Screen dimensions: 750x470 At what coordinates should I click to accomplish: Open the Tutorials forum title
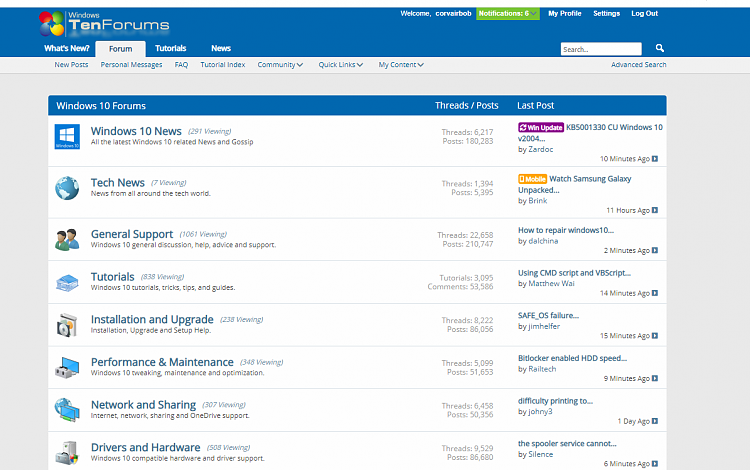[112, 277]
